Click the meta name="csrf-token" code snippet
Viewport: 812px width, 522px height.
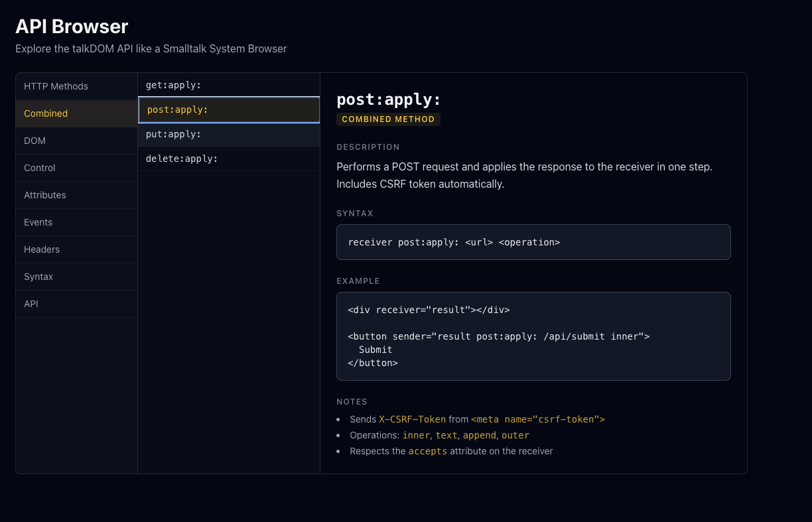coord(538,419)
